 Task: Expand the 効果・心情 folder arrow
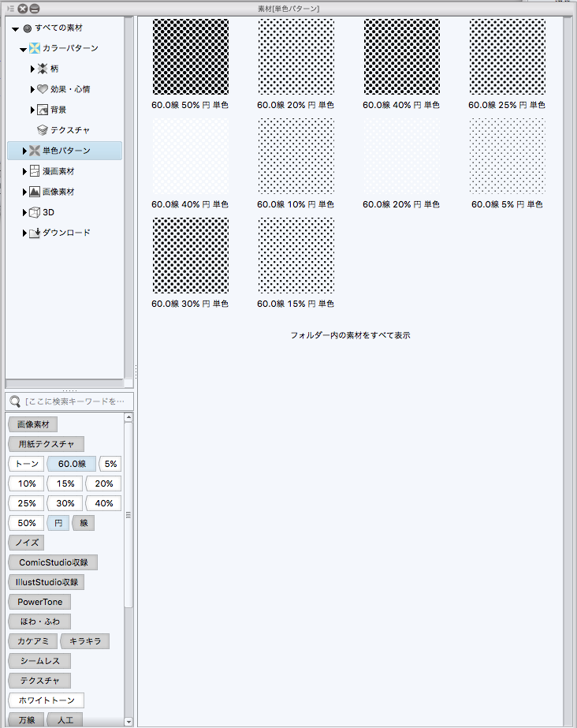point(32,89)
